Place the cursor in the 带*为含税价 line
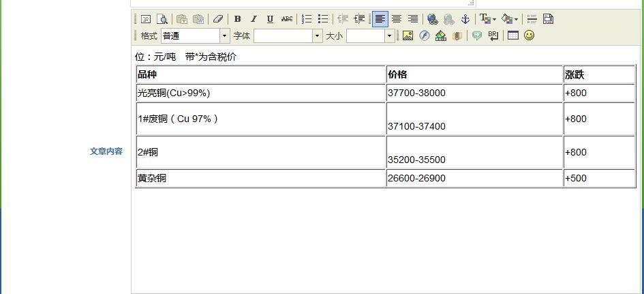 point(211,57)
